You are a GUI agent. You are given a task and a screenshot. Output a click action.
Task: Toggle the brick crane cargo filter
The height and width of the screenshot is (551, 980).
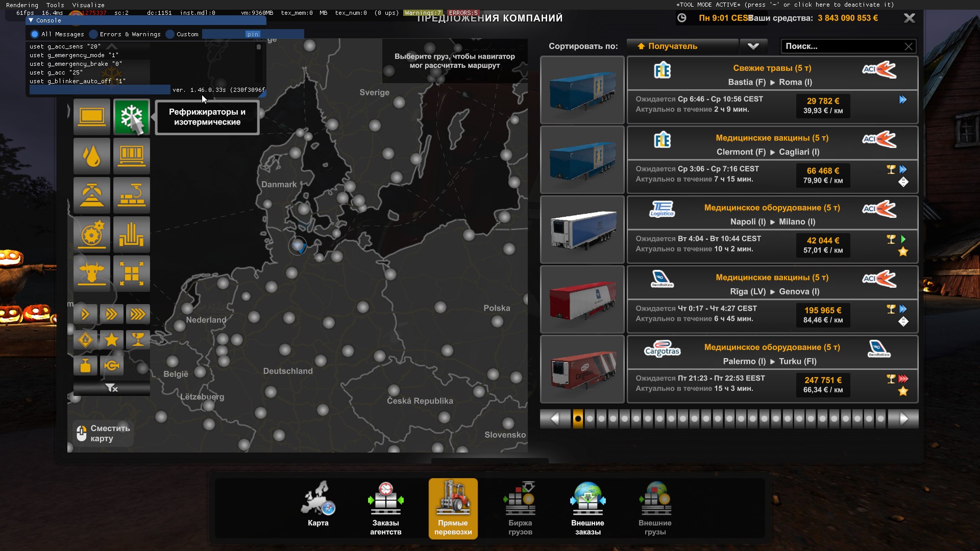tap(132, 195)
